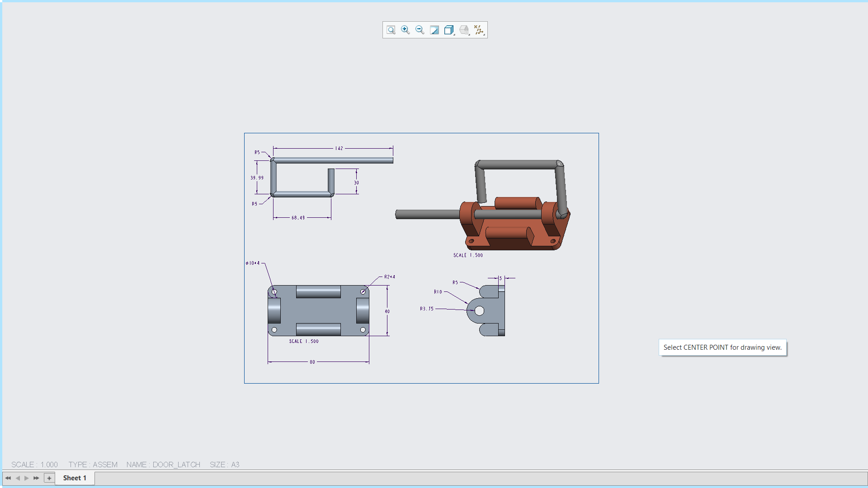868x488 pixels.
Task: Select the Saved View List cube icon
Action: pos(448,30)
